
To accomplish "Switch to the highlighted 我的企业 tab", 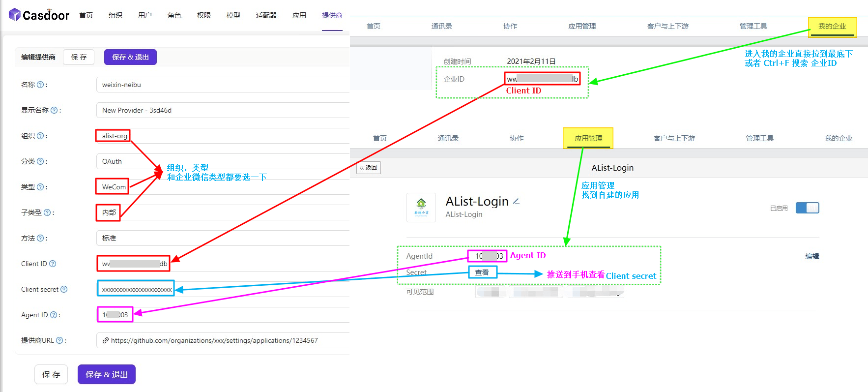I will (x=832, y=27).
